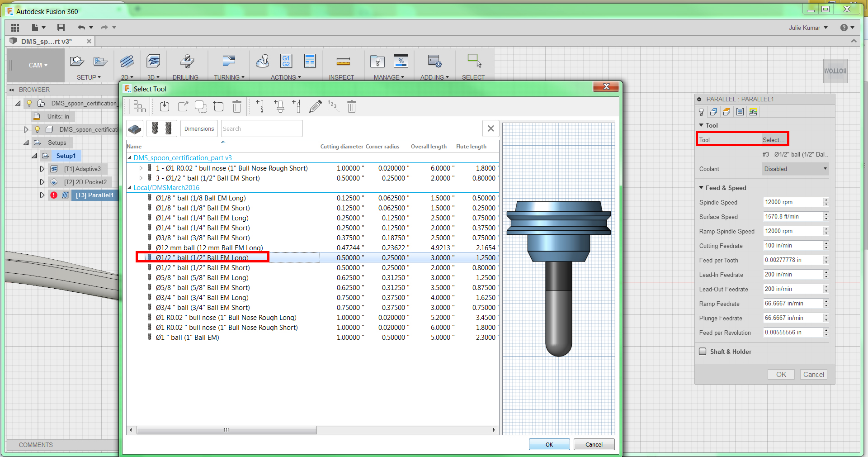Click the new tool library icon
Screen dimensions: 868x457
pos(218,106)
